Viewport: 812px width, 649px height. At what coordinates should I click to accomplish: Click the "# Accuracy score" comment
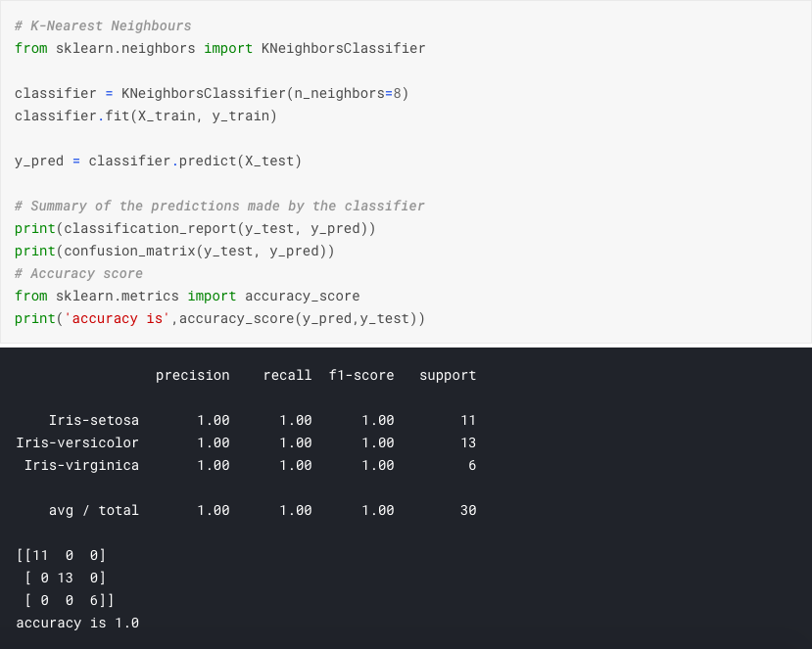[x=78, y=273]
